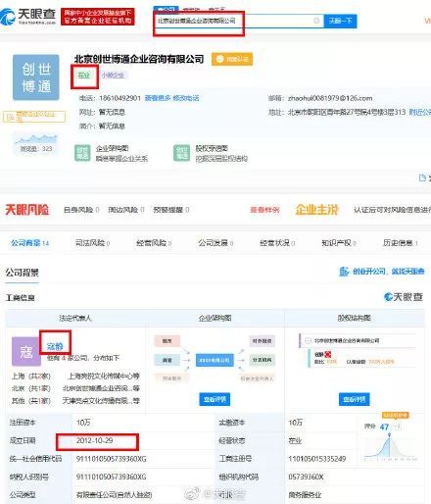Viewport: 431px width, 504px height.
Task: Switch to the 经营状况 tab
Action: [x=277, y=243]
